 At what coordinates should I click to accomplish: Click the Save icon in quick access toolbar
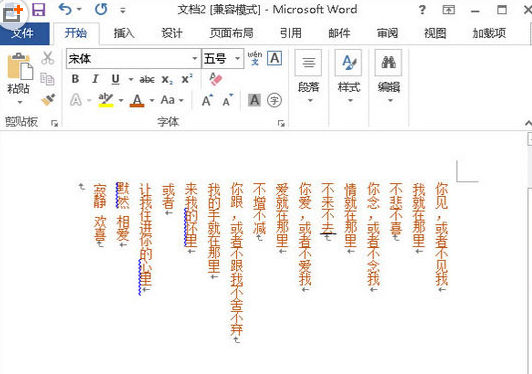click(x=38, y=10)
